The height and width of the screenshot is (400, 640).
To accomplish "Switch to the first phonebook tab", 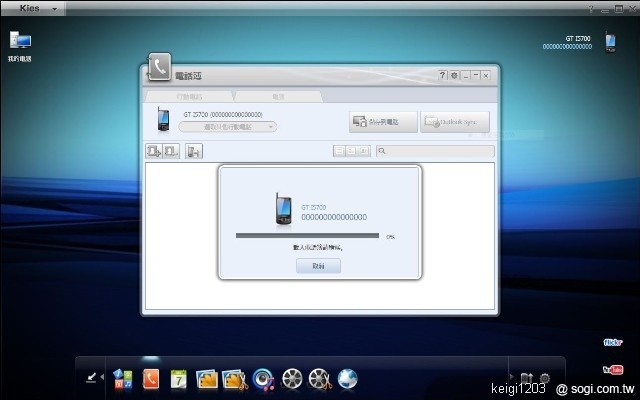I will (189, 97).
